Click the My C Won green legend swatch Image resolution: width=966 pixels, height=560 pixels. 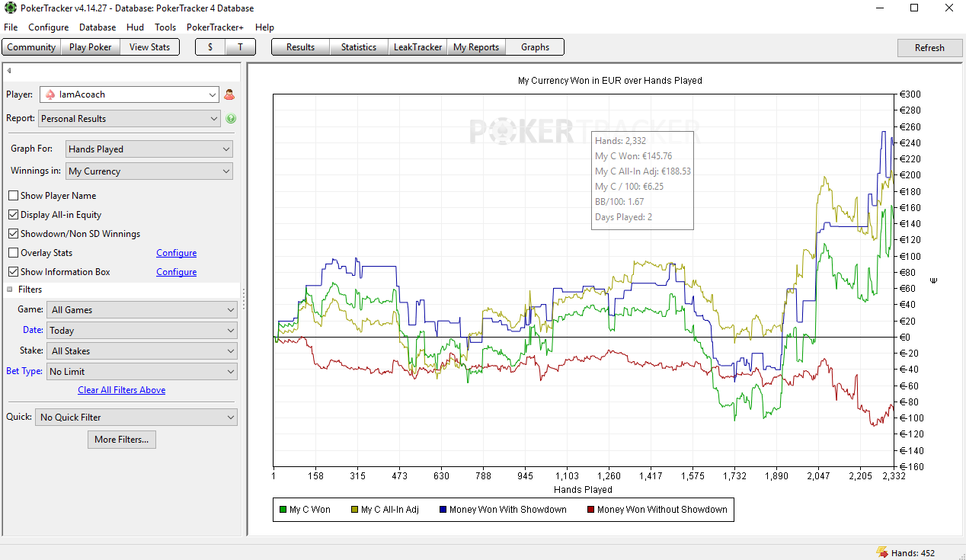point(283,510)
